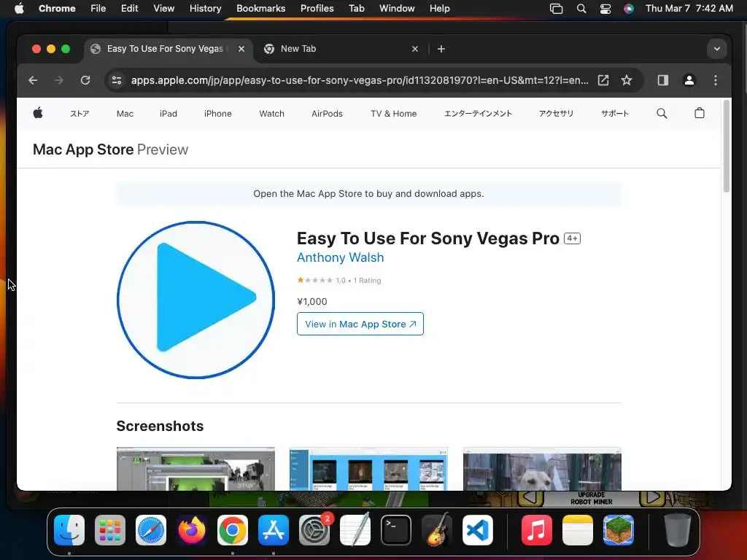Open the サポート navigation link
Screen dimensions: 747x560
614,114
